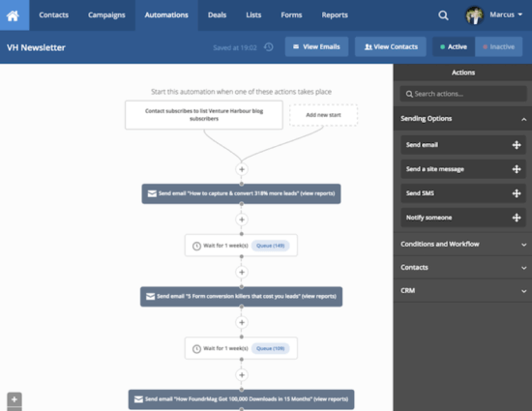Viewport: 532px width, 411px height.
Task: Switch to the Reports tab
Action: [335, 15]
